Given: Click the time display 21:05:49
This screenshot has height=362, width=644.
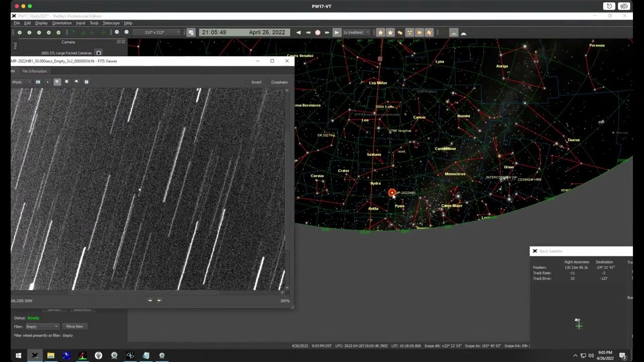Looking at the screenshot, I should point(214,32).
